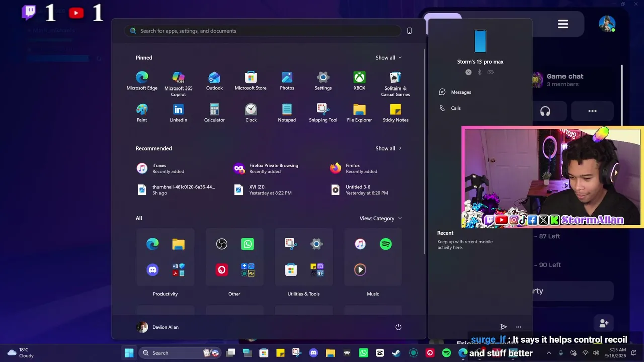Expand Show all recommended items
Viewport: 644px width, 362px height.
click(x=388, y=148)
